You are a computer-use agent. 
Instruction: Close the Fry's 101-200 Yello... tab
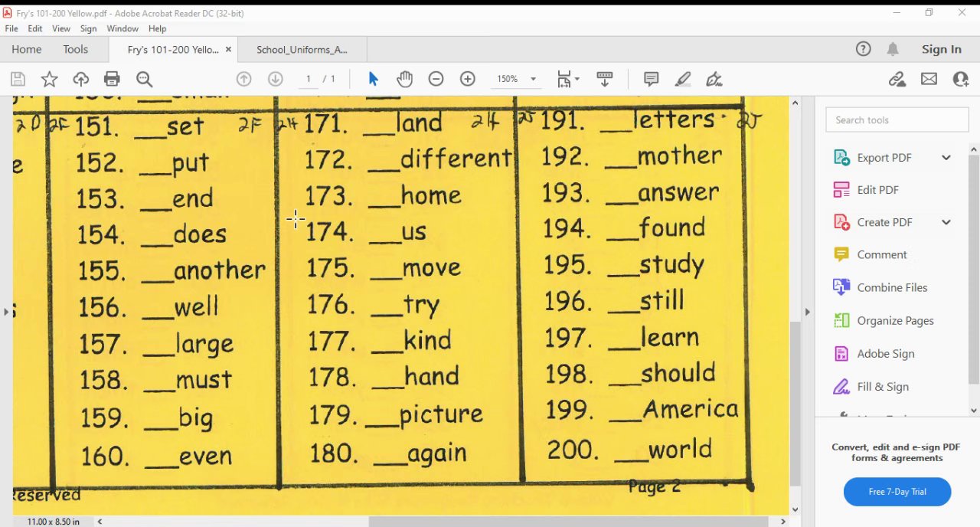(228, 50)
